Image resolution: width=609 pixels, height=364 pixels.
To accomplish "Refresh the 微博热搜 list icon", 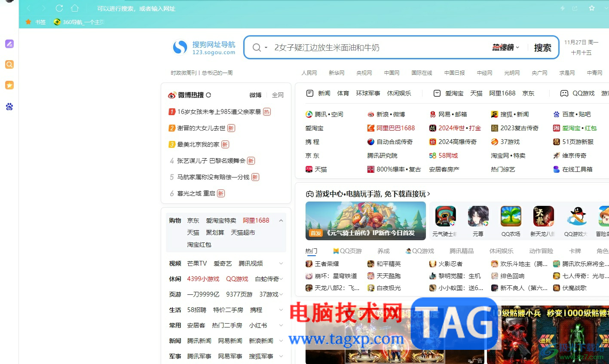I will coord(208,95).
